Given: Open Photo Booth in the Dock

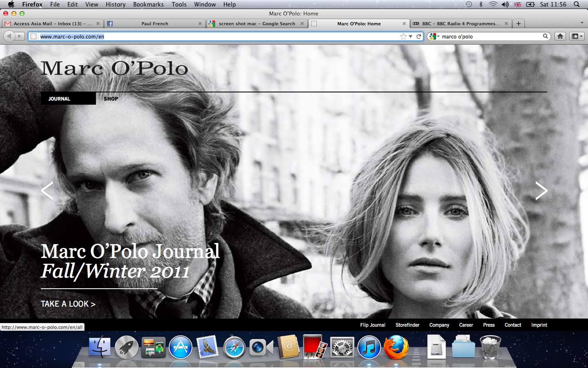Looking at the screenshot, I should (315, 347).
